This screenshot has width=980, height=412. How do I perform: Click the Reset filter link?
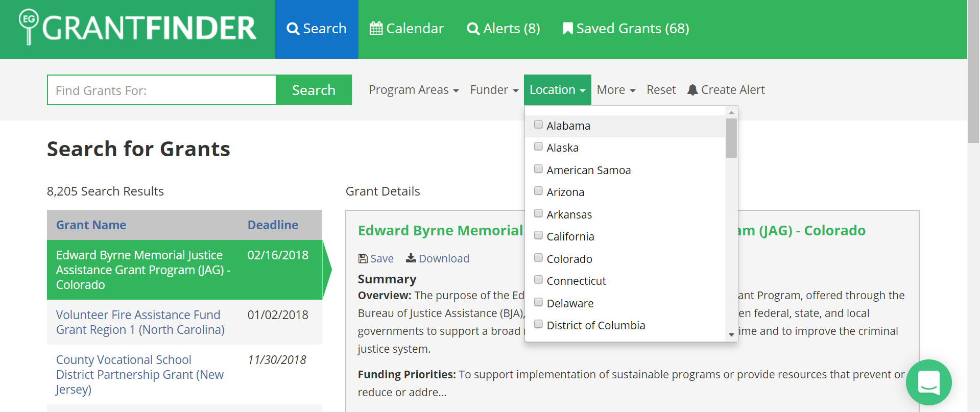(661, 90)
